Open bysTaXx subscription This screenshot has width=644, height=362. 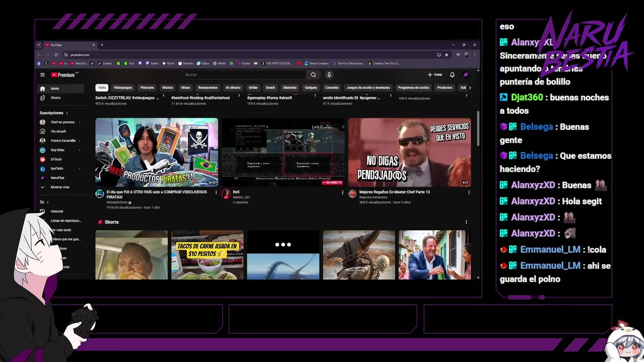coord(61,168)
